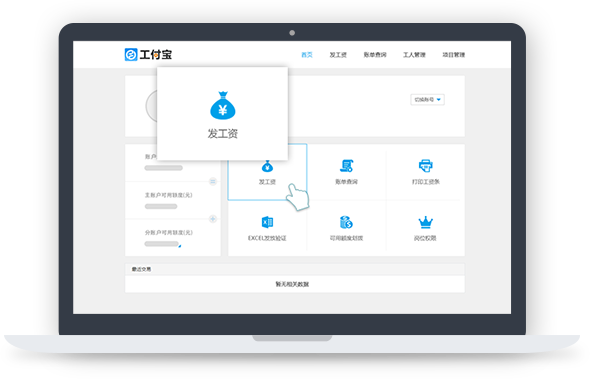Viewport: 590px width, 379px height.
Task: Click the round avatar placeholder
Action: coord(151,106)
